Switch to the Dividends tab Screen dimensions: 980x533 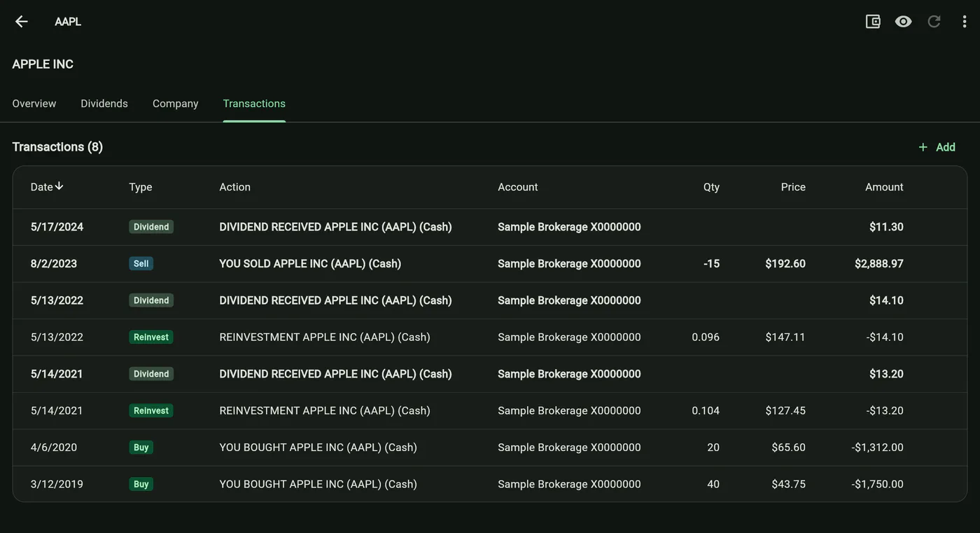click(104, 104)
